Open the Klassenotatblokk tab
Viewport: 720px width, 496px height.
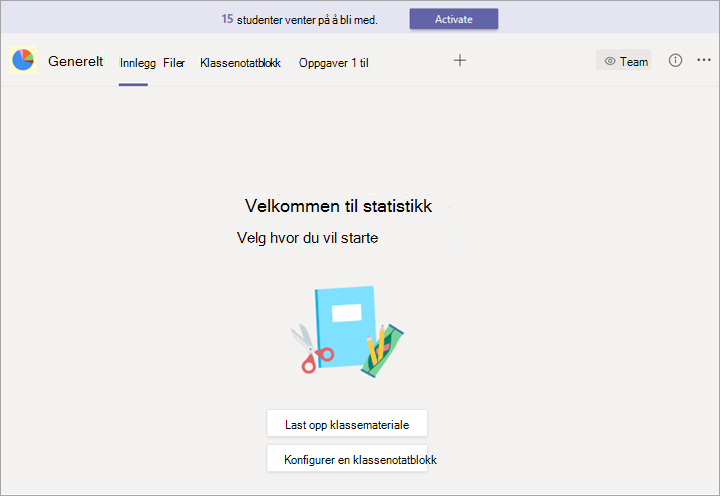pos(240,63)
